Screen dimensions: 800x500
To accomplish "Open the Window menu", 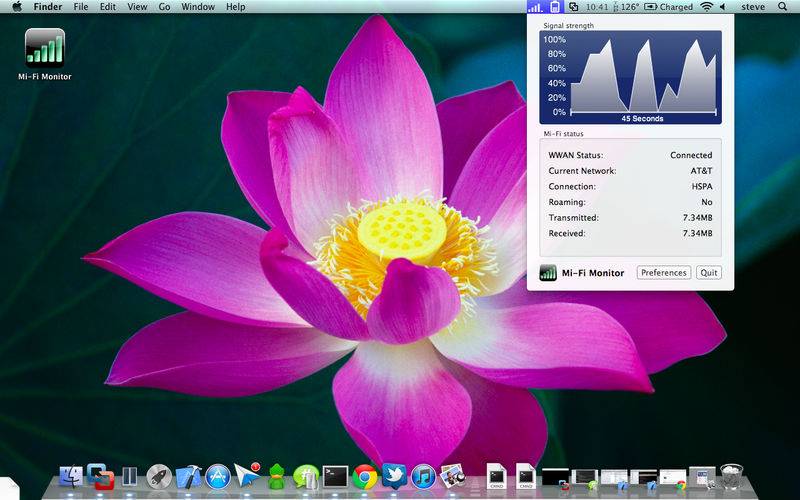I will (198, 7).
